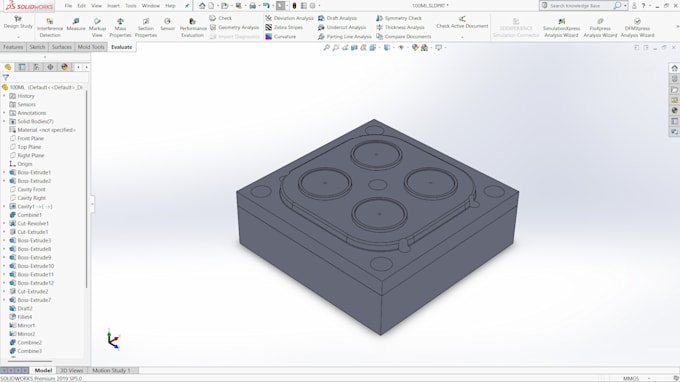Launch FloXpress Analysis Wizard
Screen dimensions: 680x382
(600, 28)
